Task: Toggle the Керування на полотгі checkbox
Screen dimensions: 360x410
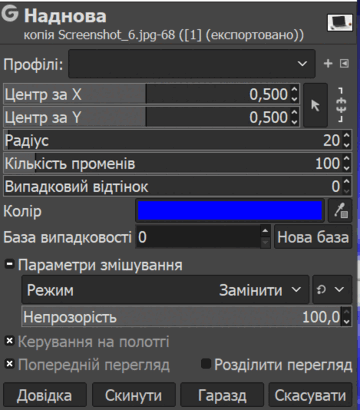Action: [x=10, y=341]
